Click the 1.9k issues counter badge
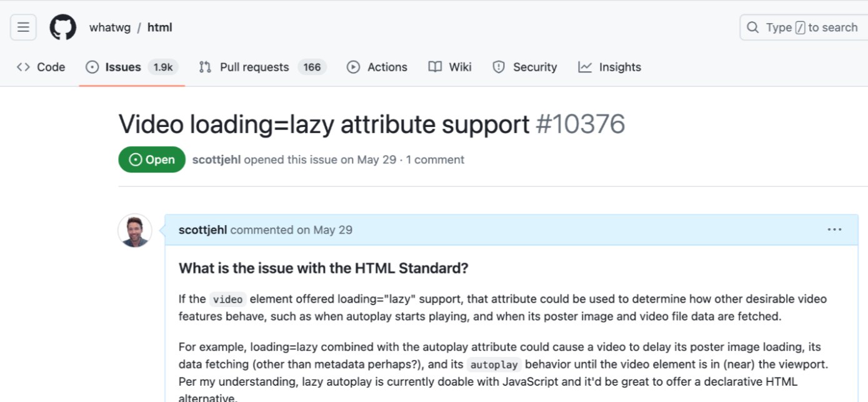Screen dimensions: 868x402 163,67
